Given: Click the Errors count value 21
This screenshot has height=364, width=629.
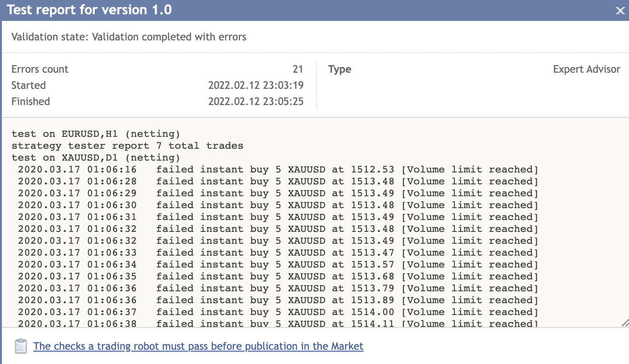Looking at the screenshot, I should (x=298, y=69).
